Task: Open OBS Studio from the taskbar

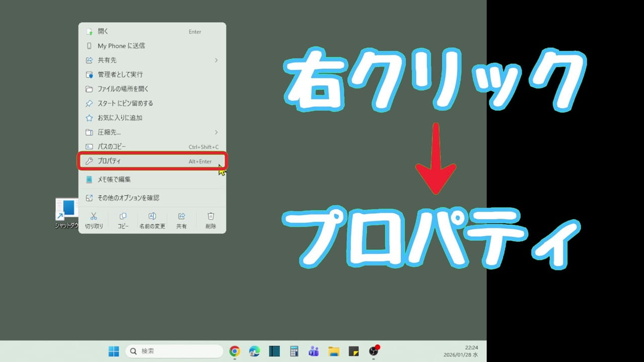Action: click(373, 351)
